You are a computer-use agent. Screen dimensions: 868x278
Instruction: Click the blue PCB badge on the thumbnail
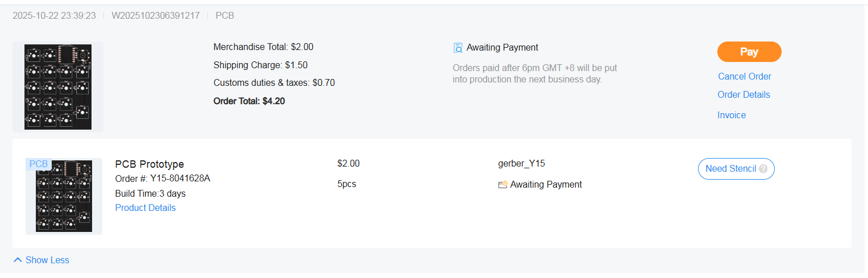pyautogui.click(x=39, y=164)
